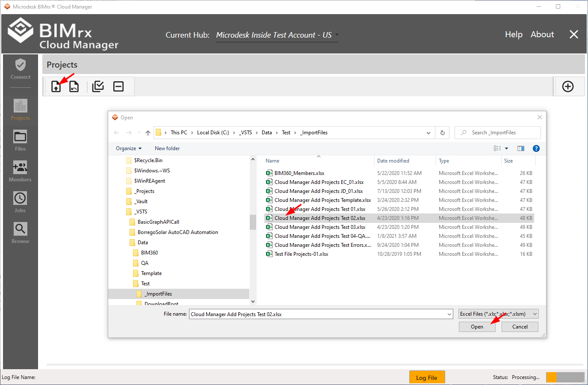Click the select all checkmark icon

coord(98,86)
